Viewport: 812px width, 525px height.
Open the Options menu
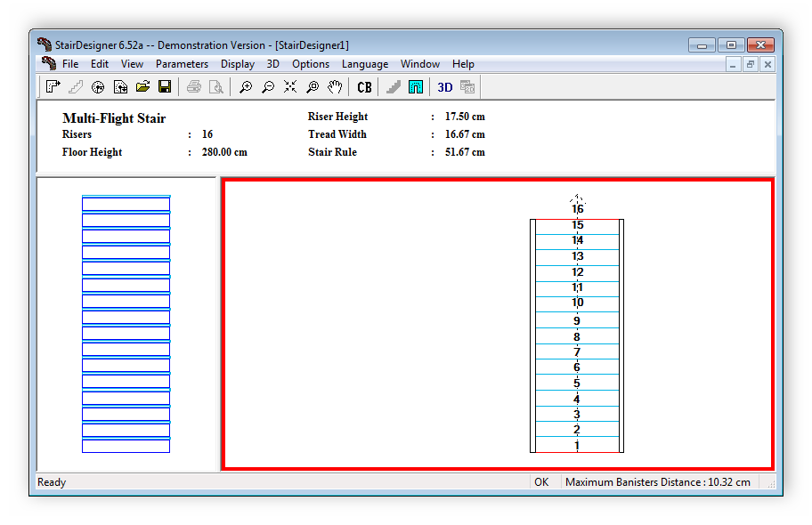[x=311, y=64]
